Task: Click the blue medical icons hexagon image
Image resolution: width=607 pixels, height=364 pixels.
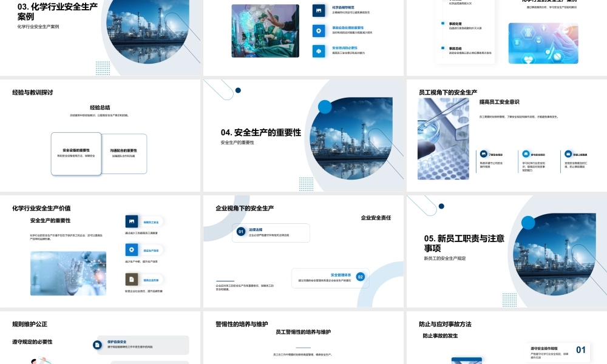Action: tap(543, 43)
